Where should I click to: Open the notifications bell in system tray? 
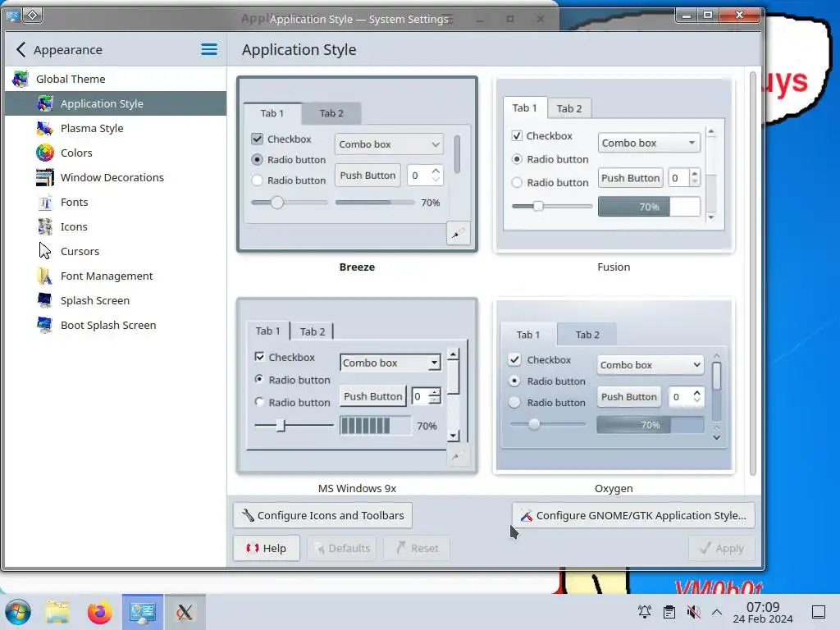[645, 612]
